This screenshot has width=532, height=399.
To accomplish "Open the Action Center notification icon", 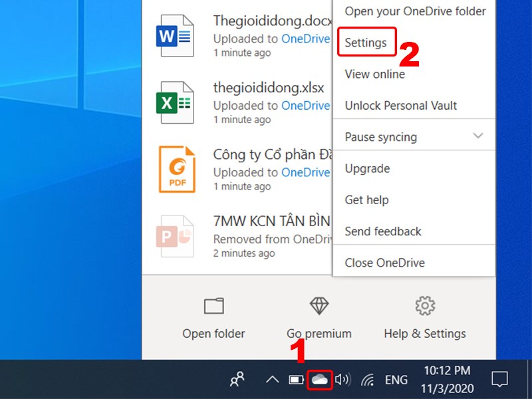I will 500,379.
